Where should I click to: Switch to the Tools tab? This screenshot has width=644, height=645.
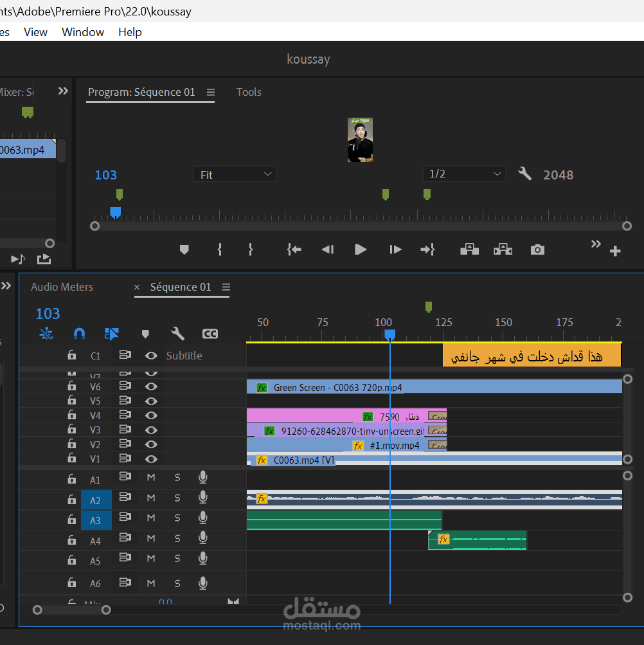[x=249, y=92]
